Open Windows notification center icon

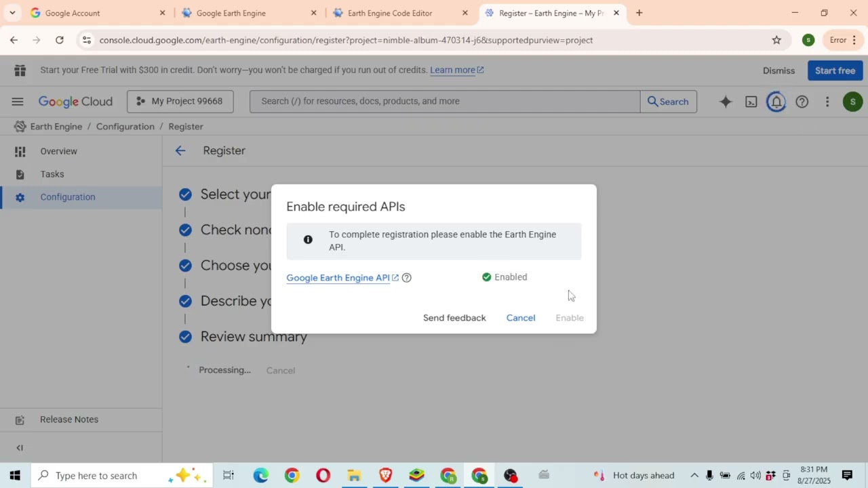click(x=847, y=475)
